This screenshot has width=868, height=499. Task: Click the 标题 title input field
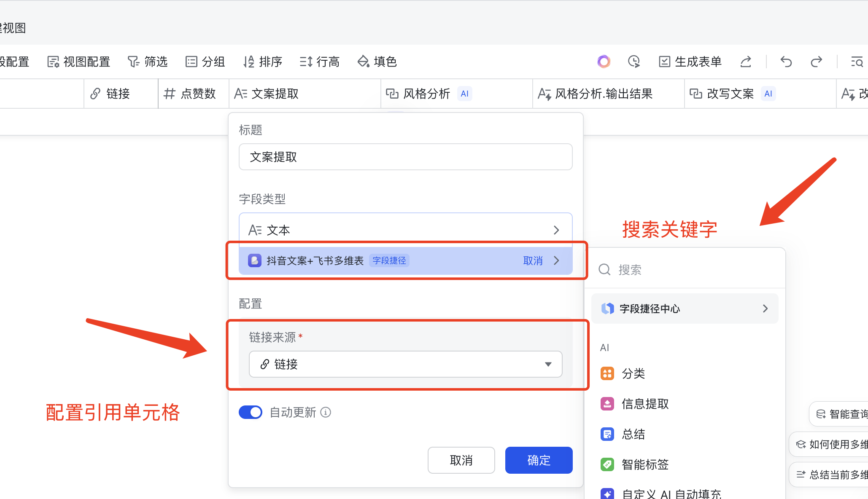point(405,157)
